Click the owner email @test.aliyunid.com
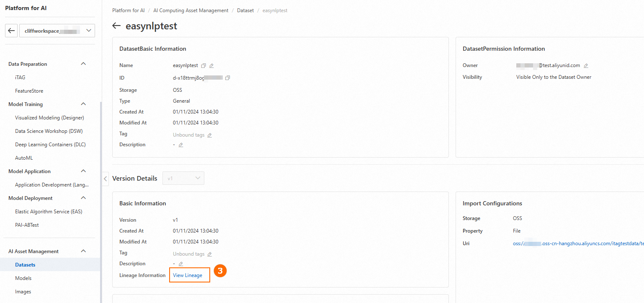The width and height of the screenshot is (644, 303). point(548,65)
